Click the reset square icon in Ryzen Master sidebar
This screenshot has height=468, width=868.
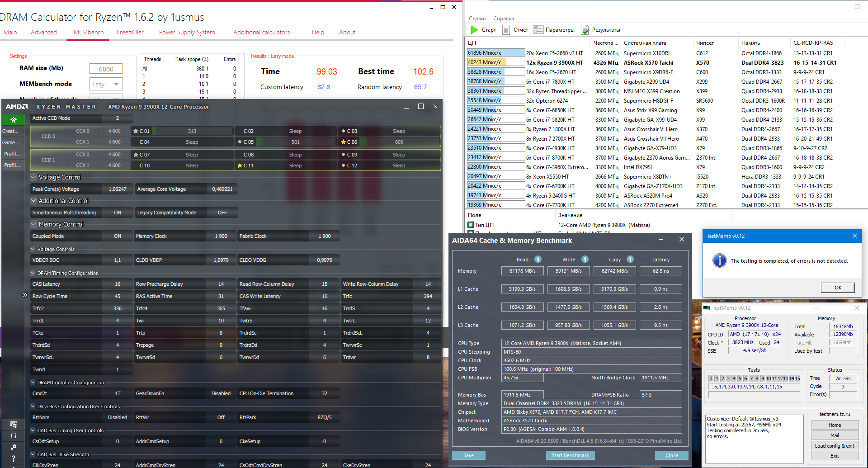point(14,436)
